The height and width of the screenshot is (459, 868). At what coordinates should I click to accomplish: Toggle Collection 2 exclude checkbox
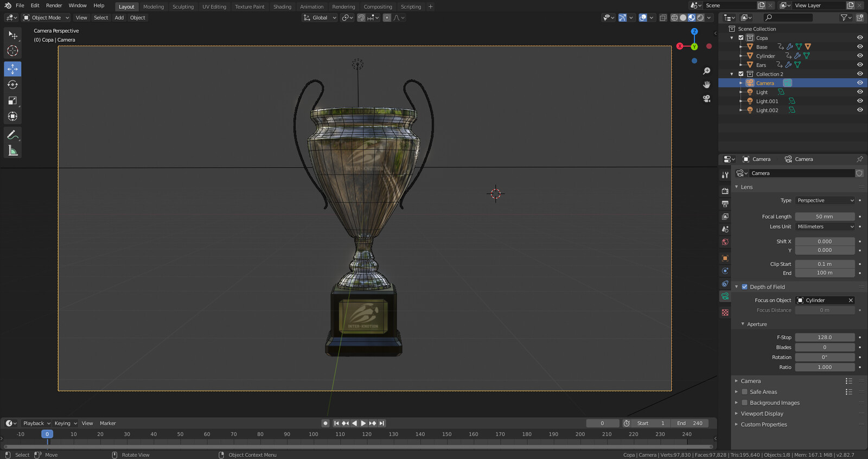741,74
